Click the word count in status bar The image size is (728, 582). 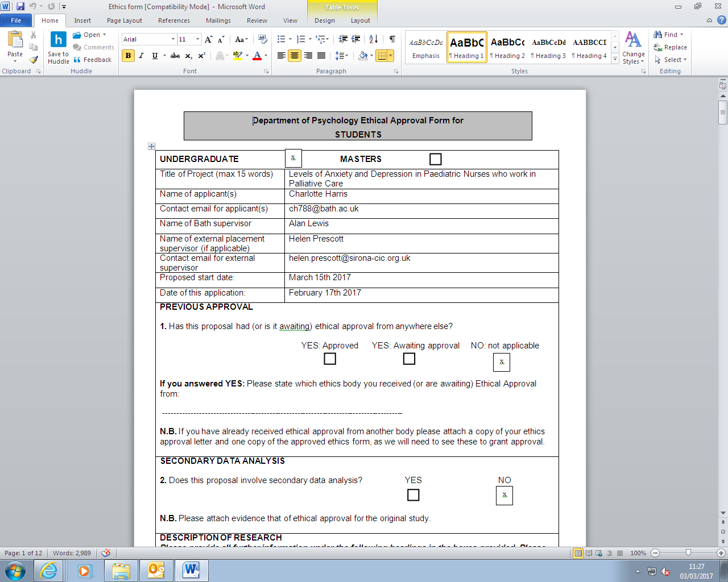[72, 553]
